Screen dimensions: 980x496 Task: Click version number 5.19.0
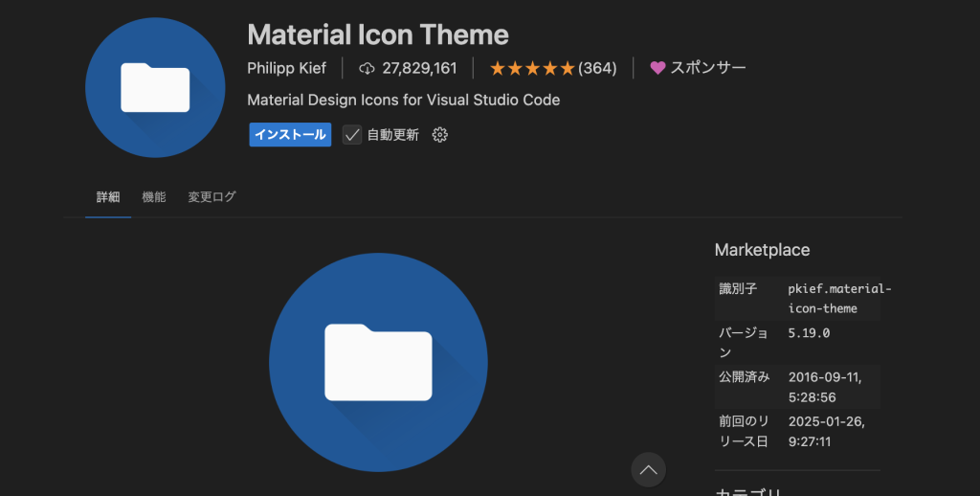[809, 333]
